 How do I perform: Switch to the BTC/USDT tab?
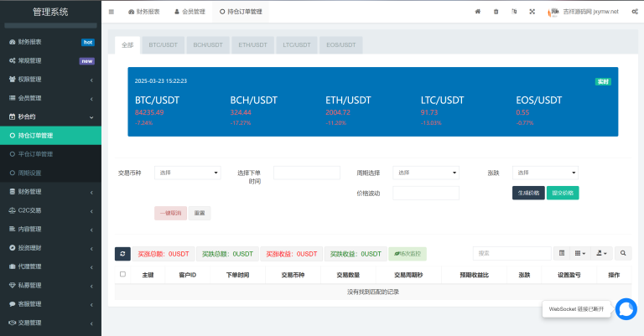(x=162, y=44)
